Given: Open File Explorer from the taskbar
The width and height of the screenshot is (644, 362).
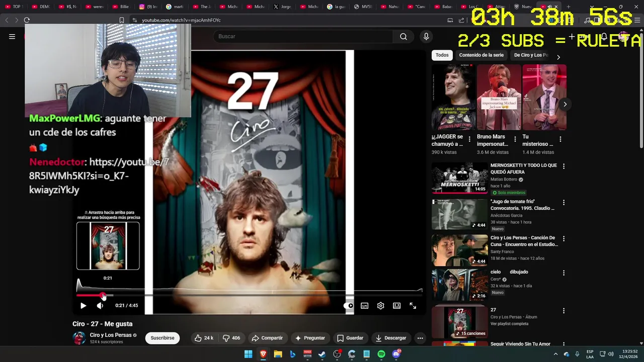Looking at the screenshot, I should pos(278,354).
